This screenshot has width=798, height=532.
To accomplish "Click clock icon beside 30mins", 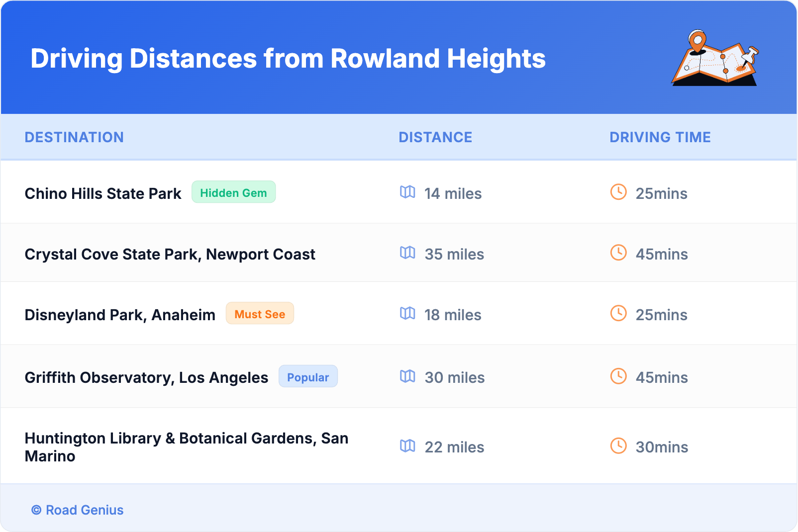I will tap(618, 446).
